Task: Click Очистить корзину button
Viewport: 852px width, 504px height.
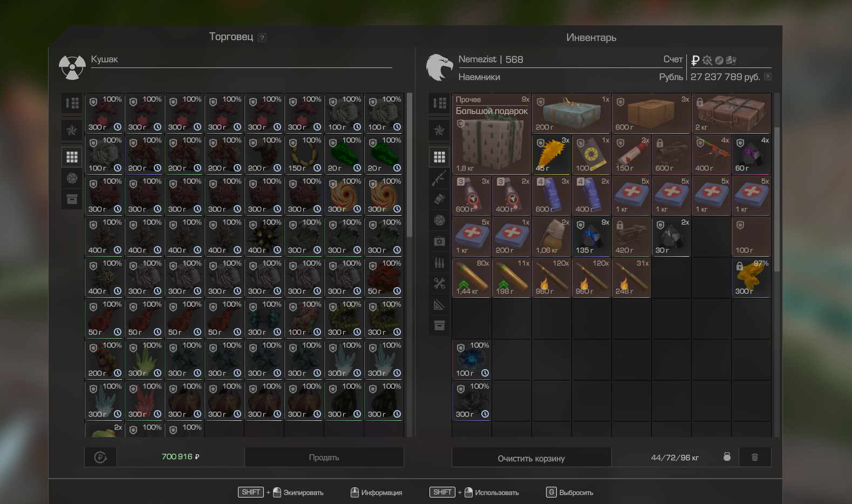Action: coord(531,458)
